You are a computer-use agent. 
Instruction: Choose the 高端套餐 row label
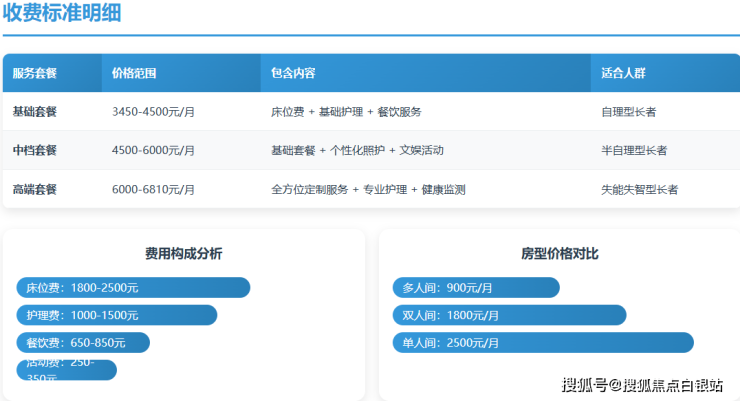(x=35, y=189)
